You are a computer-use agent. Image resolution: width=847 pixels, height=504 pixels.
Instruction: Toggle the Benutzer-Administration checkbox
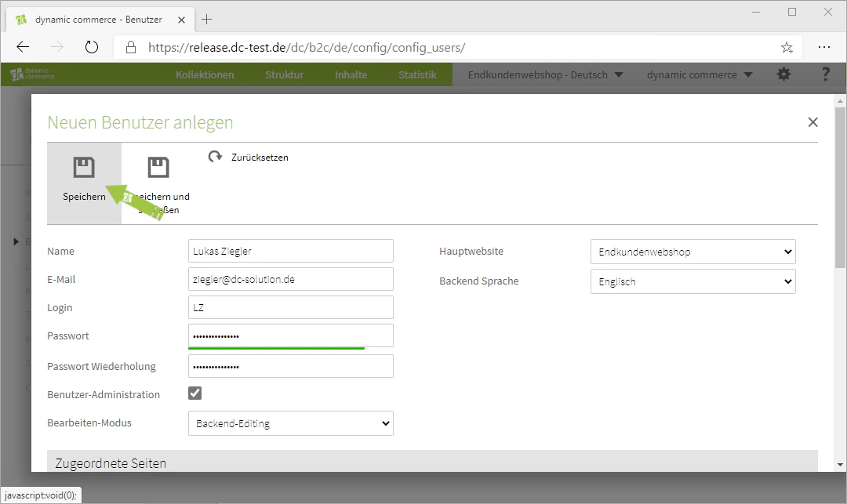(x=195, y=393)
